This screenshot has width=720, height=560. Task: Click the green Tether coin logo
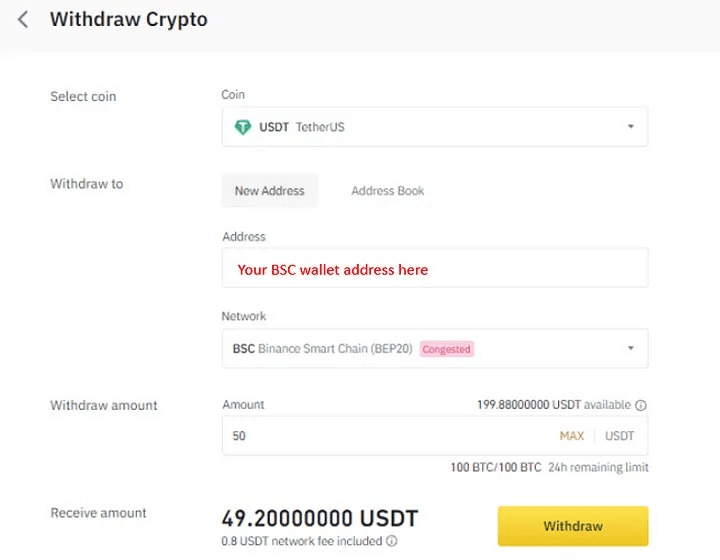pyautogui.click(x=242, y=127)
